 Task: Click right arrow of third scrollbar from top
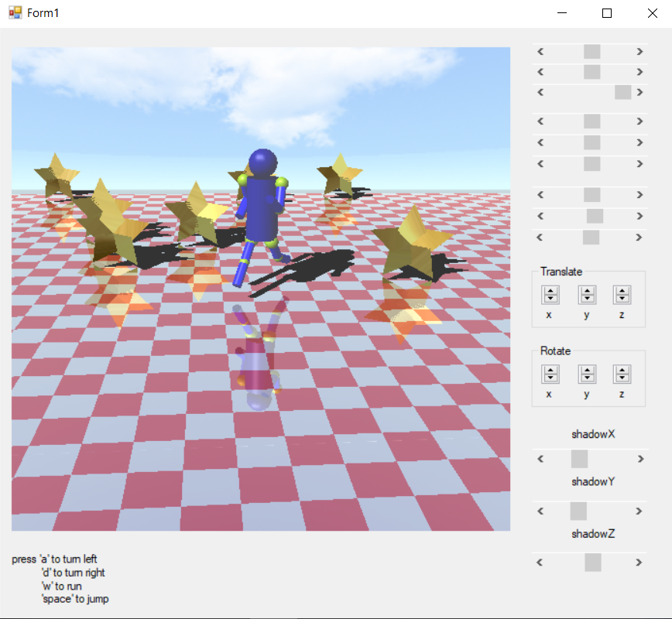pyautogui.click(x=639, y=92)
